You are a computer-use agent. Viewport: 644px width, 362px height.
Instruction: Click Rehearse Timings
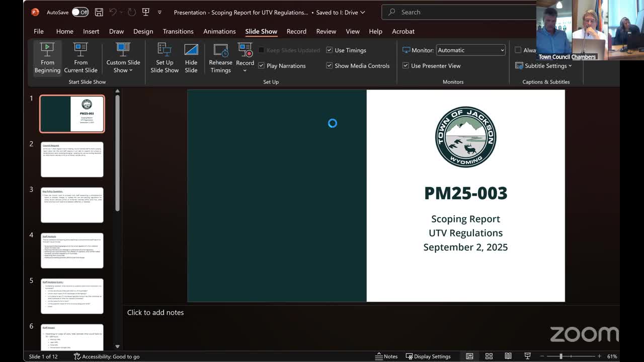click(220, 58)
